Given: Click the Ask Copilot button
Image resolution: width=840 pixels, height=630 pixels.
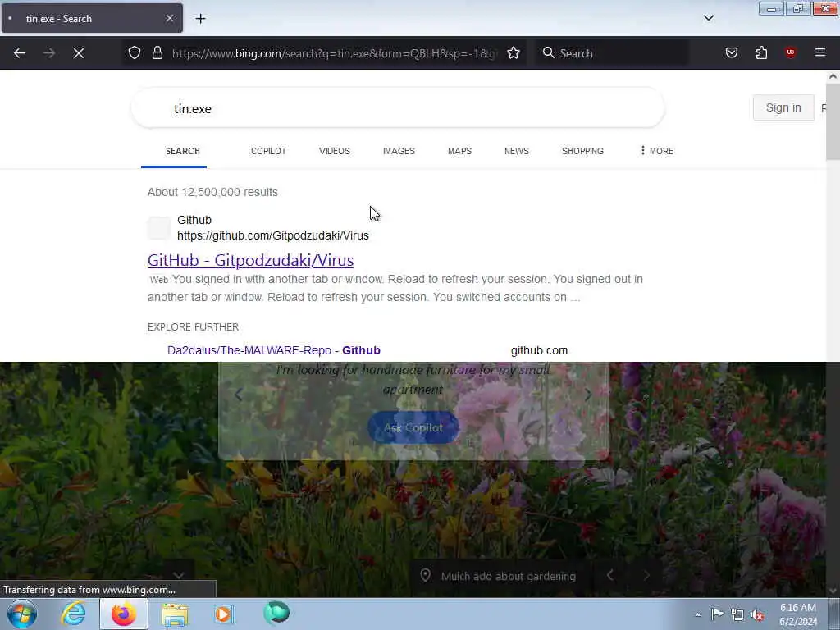Looking at the screenshot, I should coord(413,427).
